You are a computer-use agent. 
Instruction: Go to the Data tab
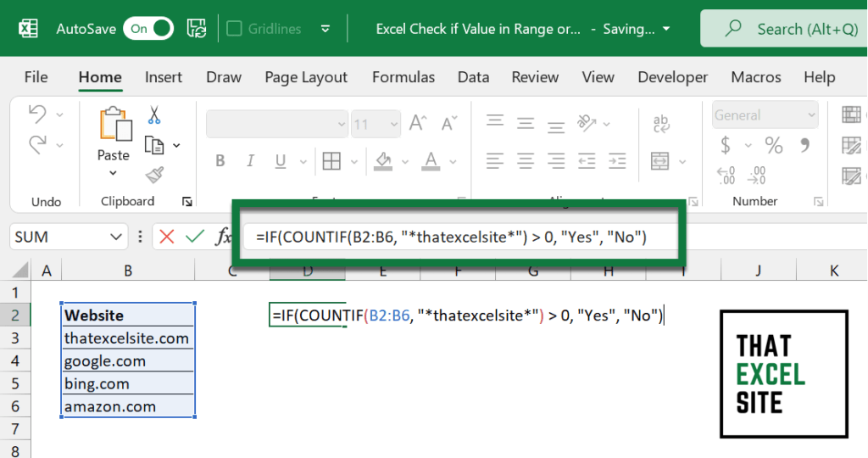click(473, 77)
